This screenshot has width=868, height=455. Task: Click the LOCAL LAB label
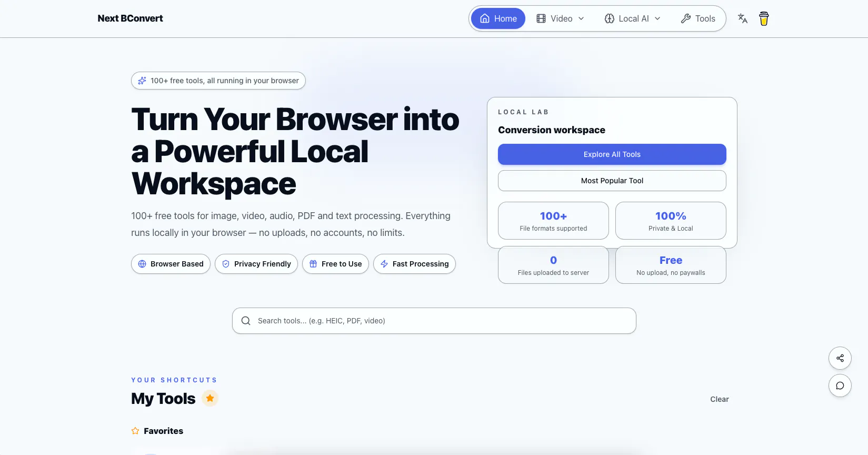pos(523,112)
